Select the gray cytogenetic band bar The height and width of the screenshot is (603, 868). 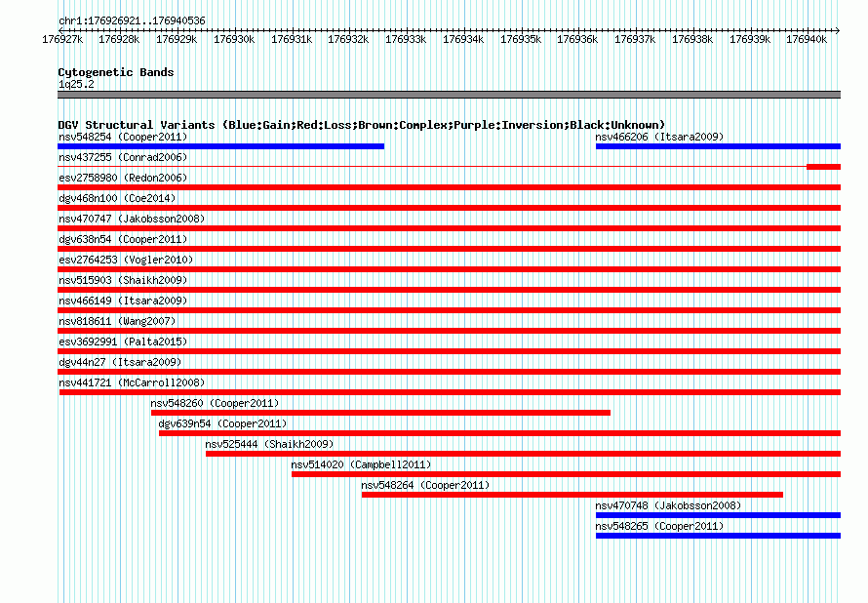(449, 95)
